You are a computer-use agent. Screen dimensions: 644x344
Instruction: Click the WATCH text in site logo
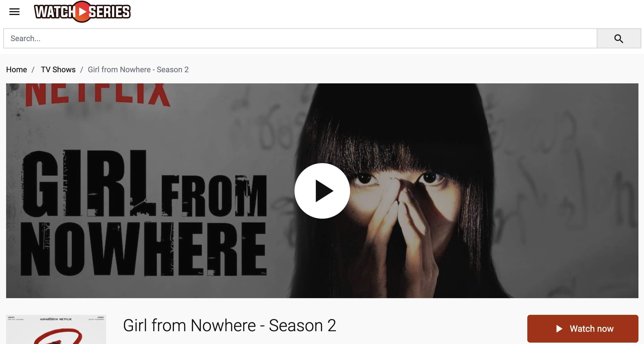[x=55, y=12]
